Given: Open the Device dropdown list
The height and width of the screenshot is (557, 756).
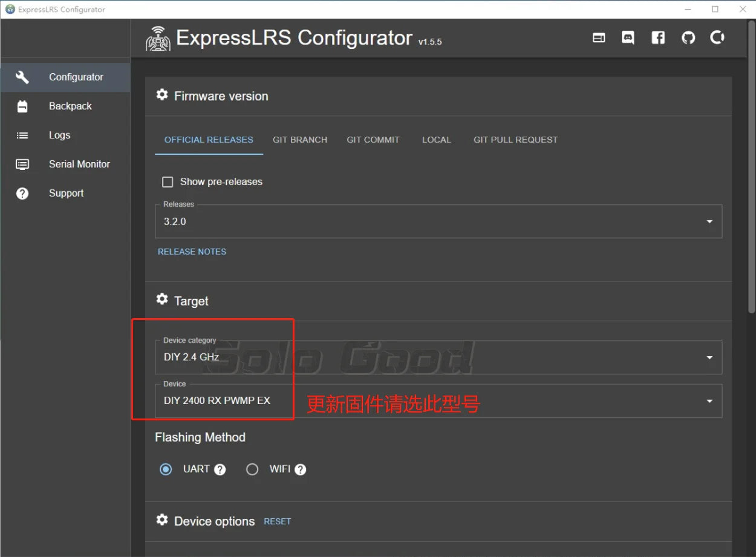Looking at the screenshot, I should [x=438, y=400].
